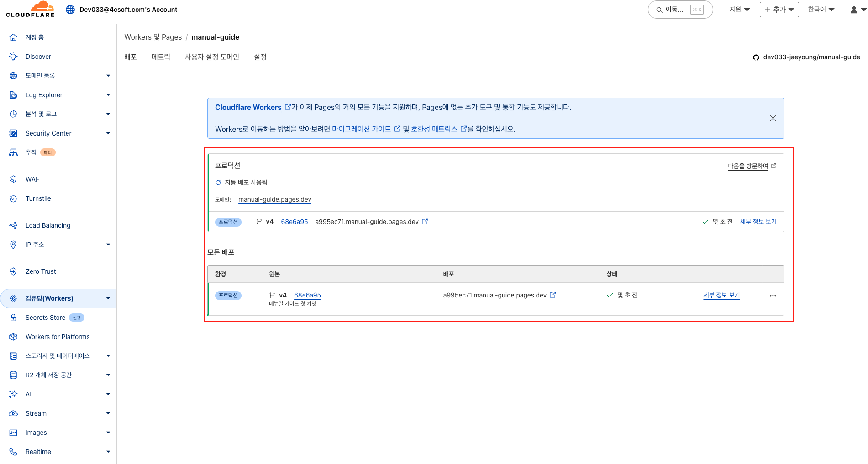Click the Stream cloud icon
The image size is (868, 464).
(x=13, y=413)
